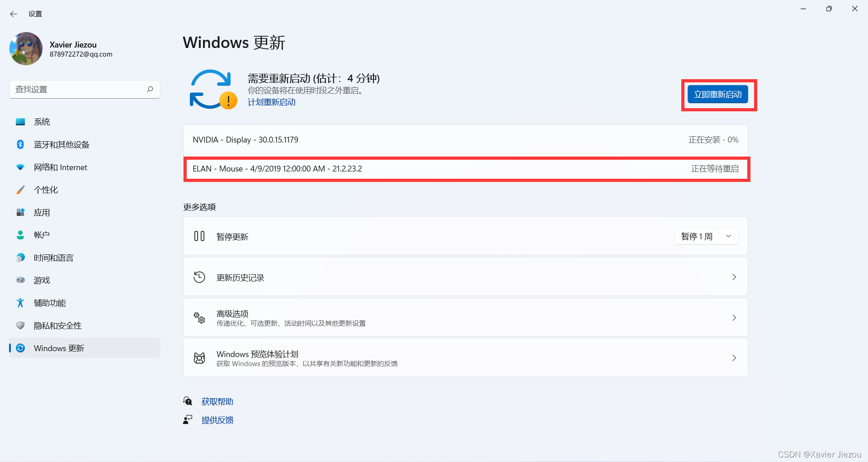This screenshot has height=462, width=868.
Task: Click the Windows 更新 sidebar sync icon
Action: tap(20, 348)
